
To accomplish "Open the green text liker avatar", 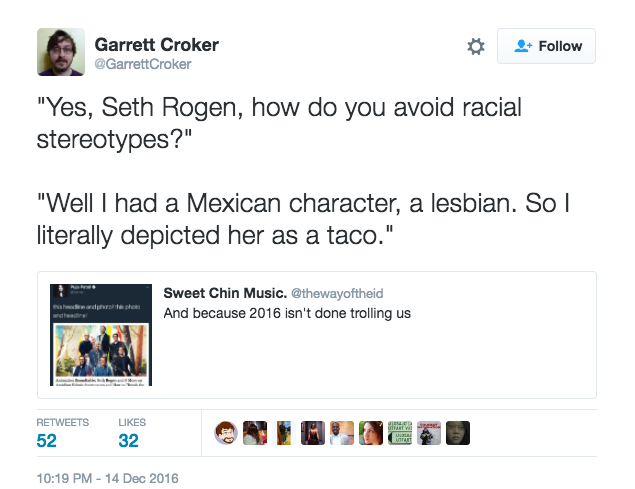I will point(400,433).
